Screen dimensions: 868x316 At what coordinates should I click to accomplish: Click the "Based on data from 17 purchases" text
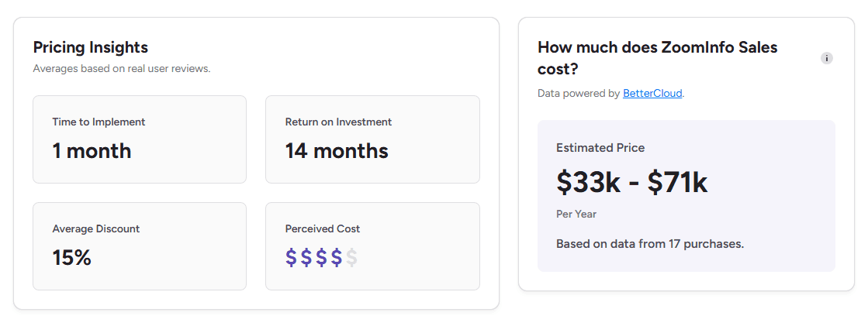tap(650, 244)
